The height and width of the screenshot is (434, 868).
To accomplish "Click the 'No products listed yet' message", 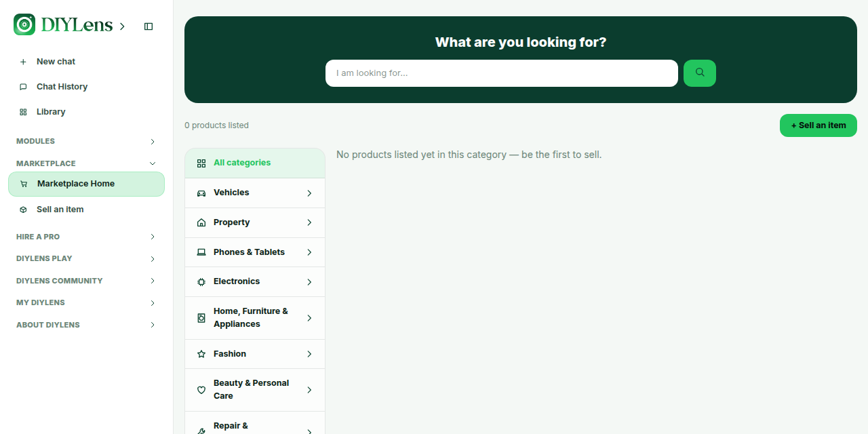I will coord(469,155).
